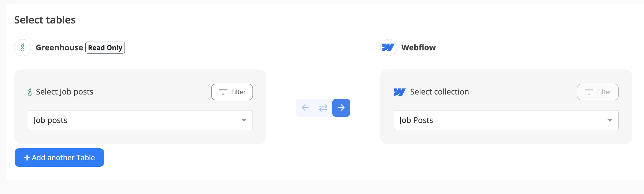Click the Select tables heading
The image size is (644, 194).
click(45, 20)
